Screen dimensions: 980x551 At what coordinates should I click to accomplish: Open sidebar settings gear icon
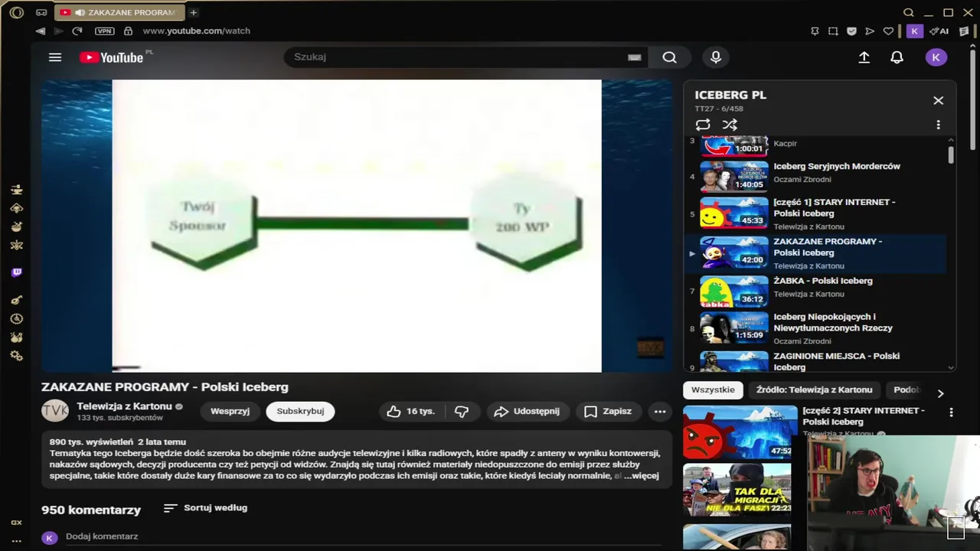click(17, 356)
